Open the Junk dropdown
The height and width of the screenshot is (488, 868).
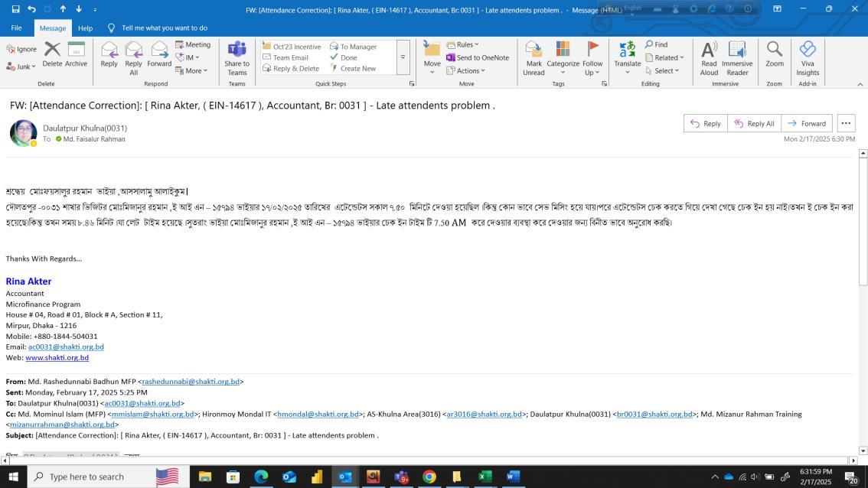tap(21, 67)
